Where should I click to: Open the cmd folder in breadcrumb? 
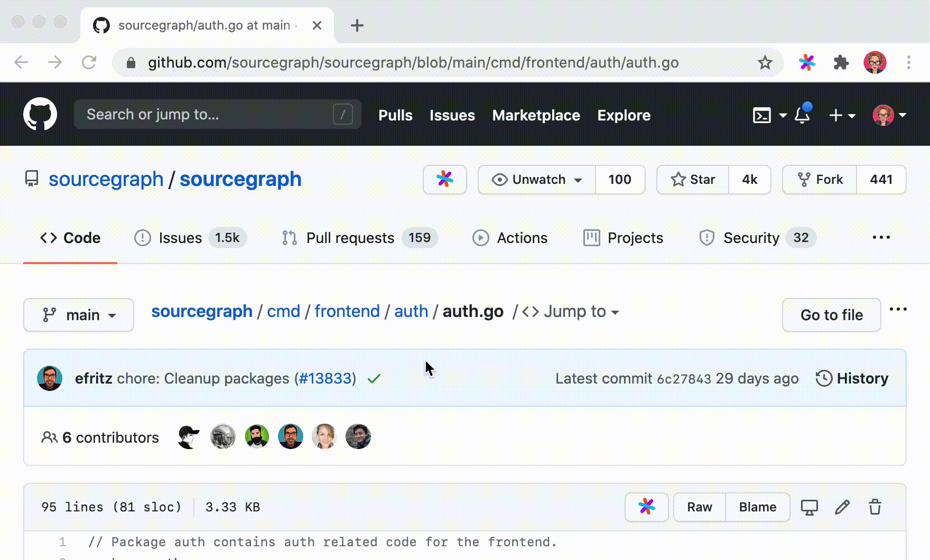tap(283, 311)
